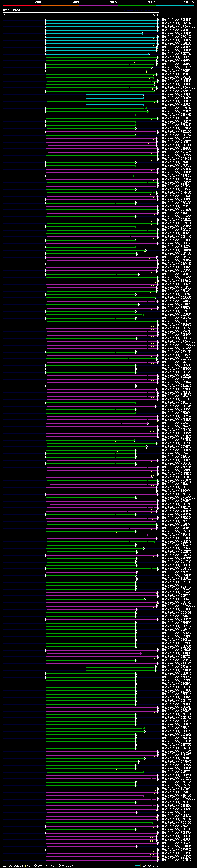Viewport: 197px width, 868px height.
Task: Choose the UniRef100_C1EAK5 hit
Action: click(177, 101)
